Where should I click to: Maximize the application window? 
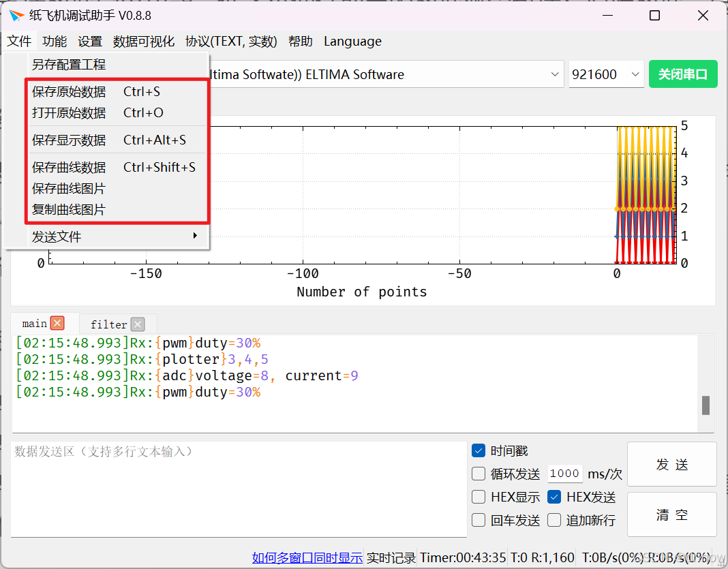(x=654, y=15)
